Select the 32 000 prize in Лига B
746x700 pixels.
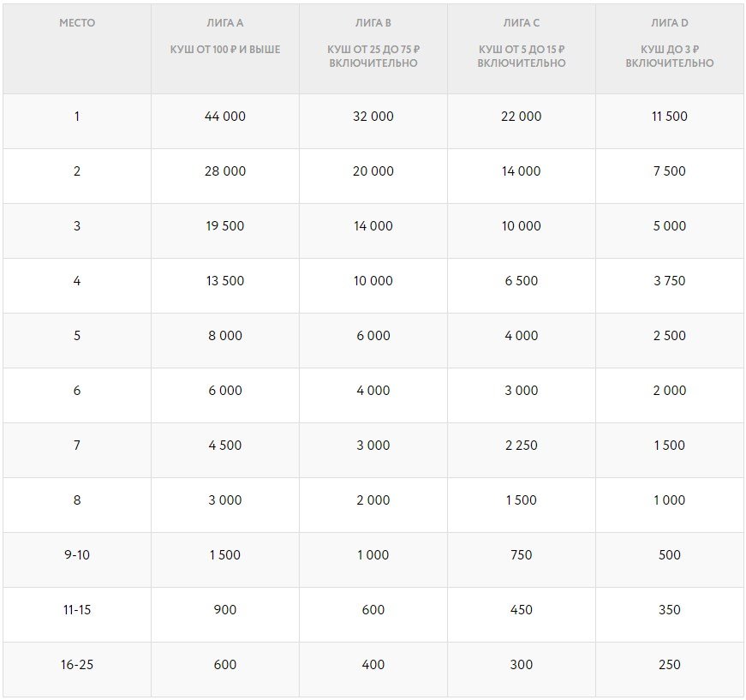[373, 117]
